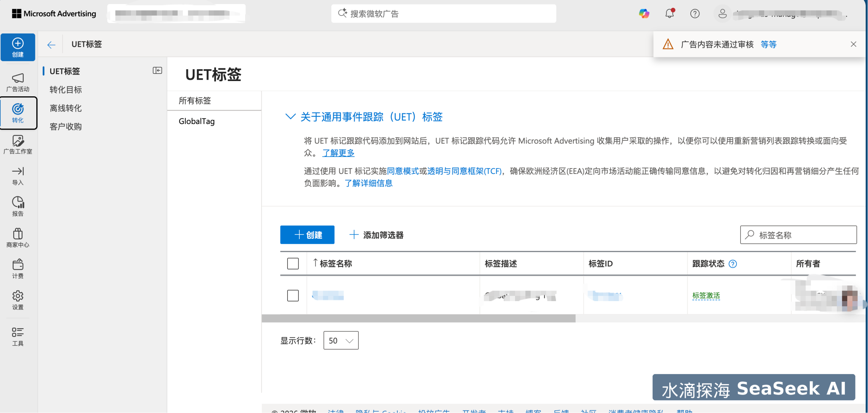Open the 了解更多 link
868x413 pixels.
click(338, 153)
